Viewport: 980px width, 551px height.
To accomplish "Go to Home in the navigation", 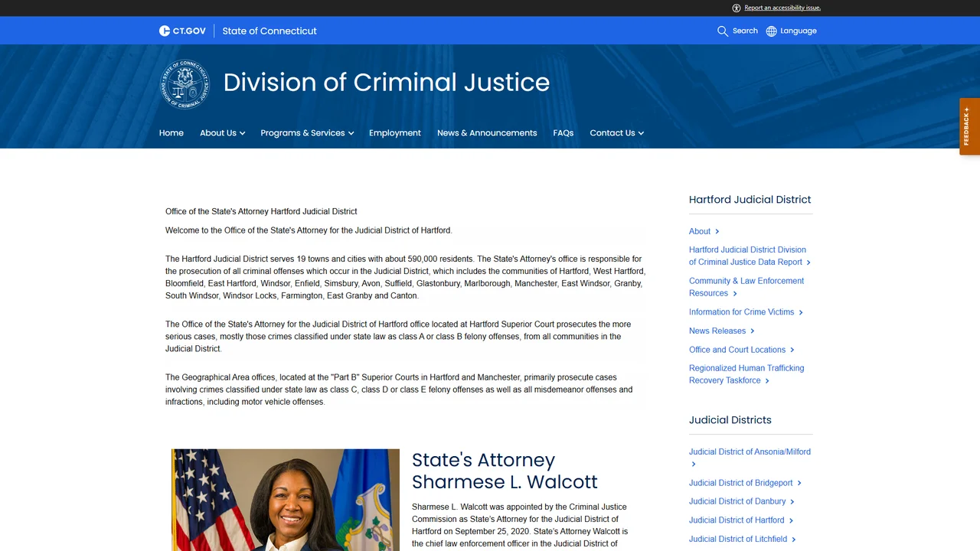I will 171,133.
